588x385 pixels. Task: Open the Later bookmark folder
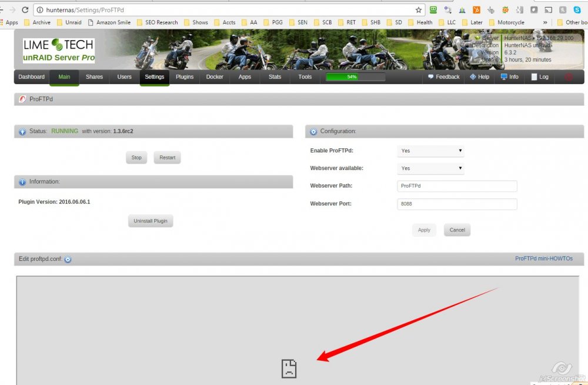pos(472,22)
